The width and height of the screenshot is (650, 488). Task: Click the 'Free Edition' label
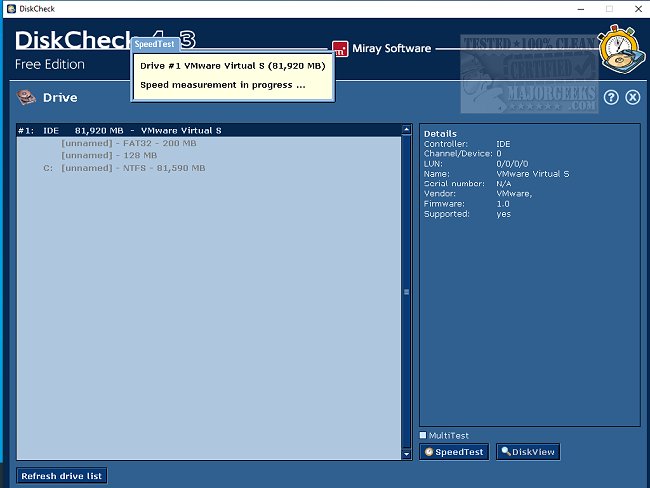50,64
